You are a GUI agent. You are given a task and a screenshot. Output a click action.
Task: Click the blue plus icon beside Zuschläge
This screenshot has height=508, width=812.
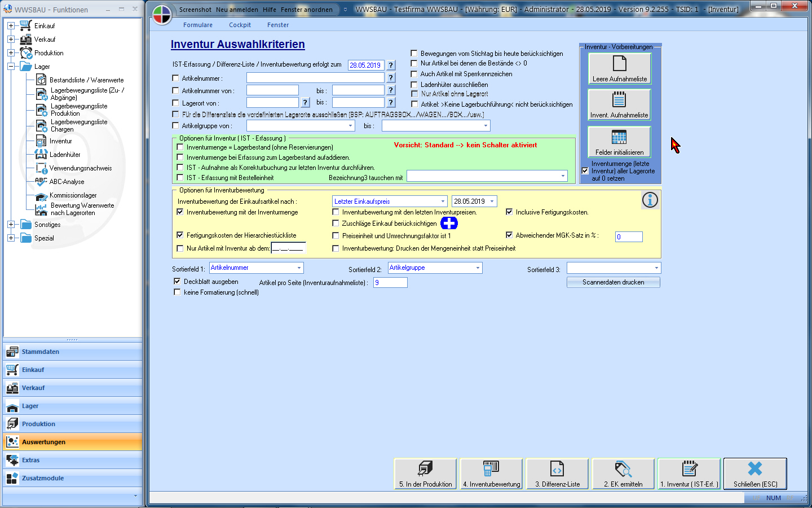point(449,224)
